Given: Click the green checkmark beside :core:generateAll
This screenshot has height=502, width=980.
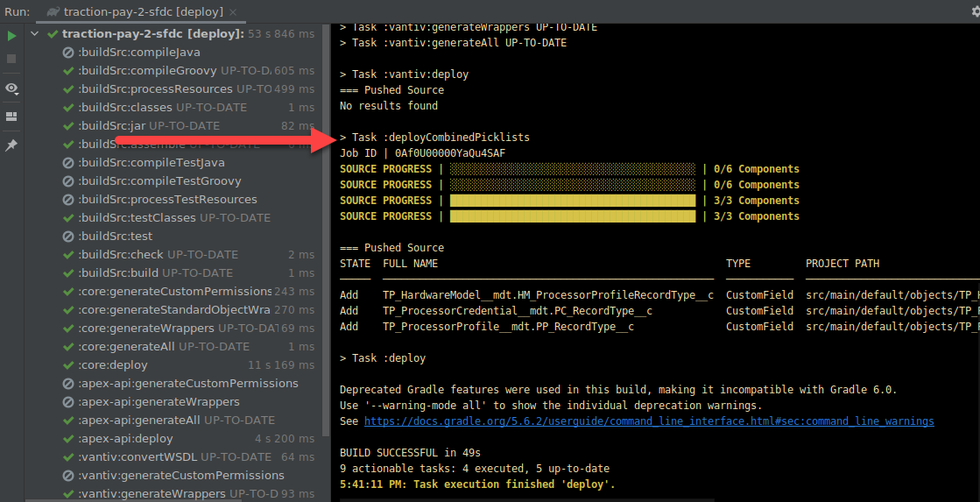Looking at the screenshot, I should (x=68, y=347).
